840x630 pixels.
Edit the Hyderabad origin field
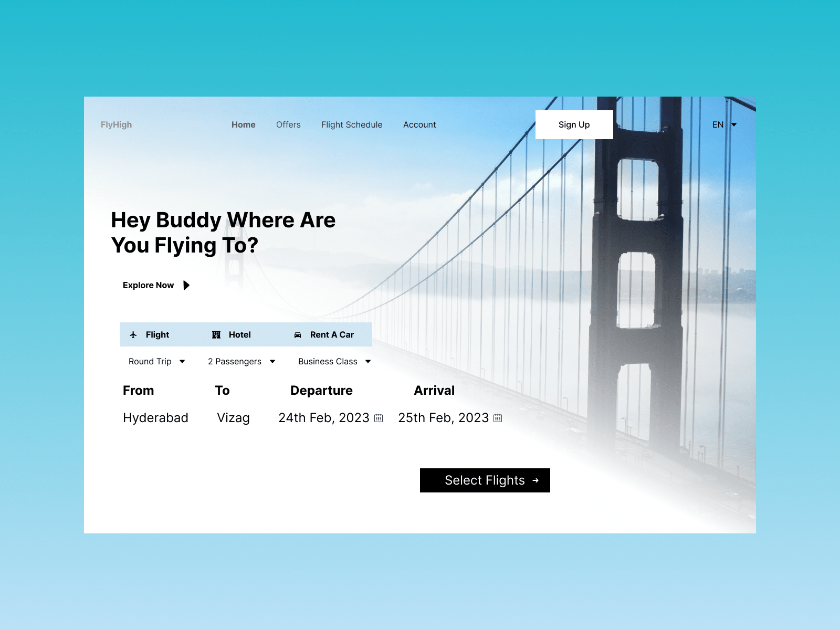pos(155,418)
